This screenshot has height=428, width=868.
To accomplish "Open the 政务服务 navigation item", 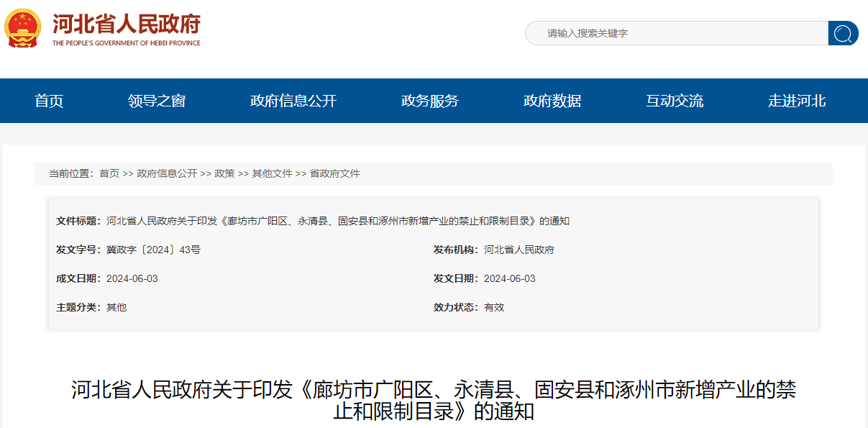I will [x=430, y=101].
